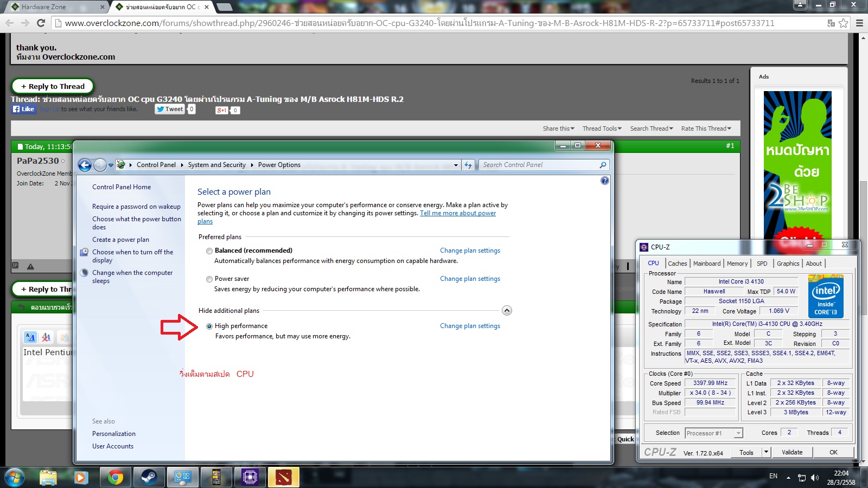Click the Validate button in CPU-Z

pyautogui.click(x=792, y=452)
